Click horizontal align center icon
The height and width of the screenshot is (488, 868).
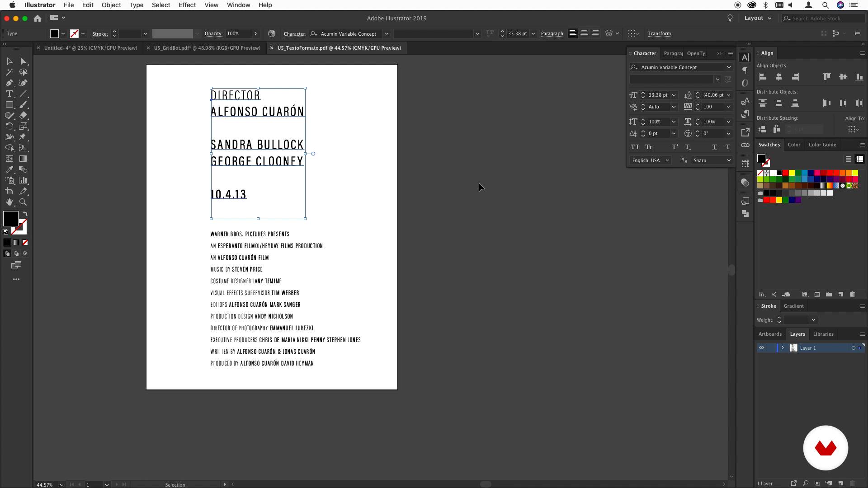tap(778, 77)
